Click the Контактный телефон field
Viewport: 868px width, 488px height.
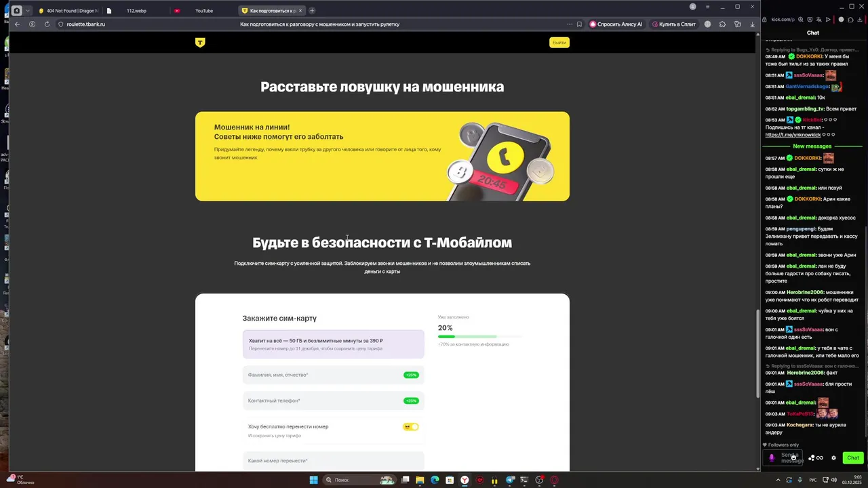pos(334,401)
